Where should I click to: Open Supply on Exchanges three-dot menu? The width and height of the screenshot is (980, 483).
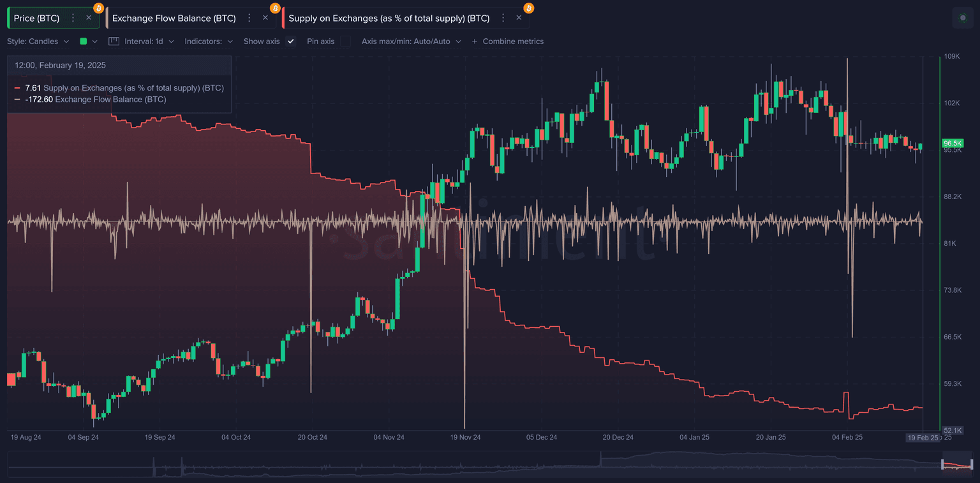[x=503, y=18]
